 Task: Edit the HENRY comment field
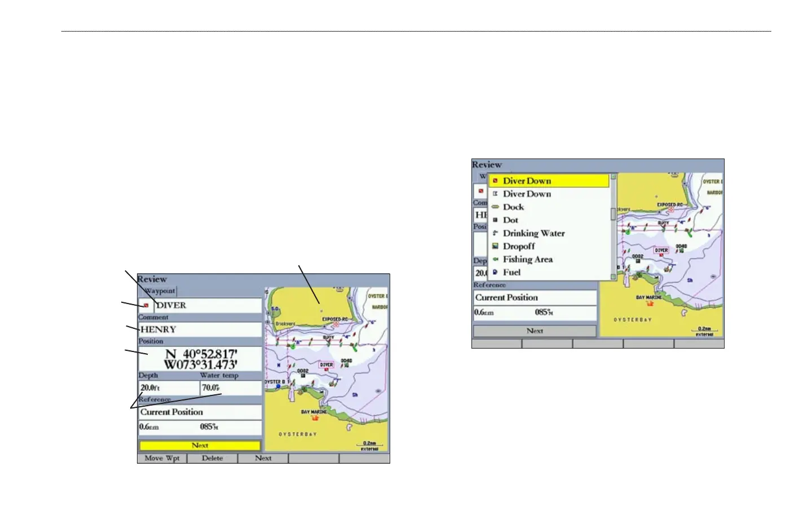200,329
